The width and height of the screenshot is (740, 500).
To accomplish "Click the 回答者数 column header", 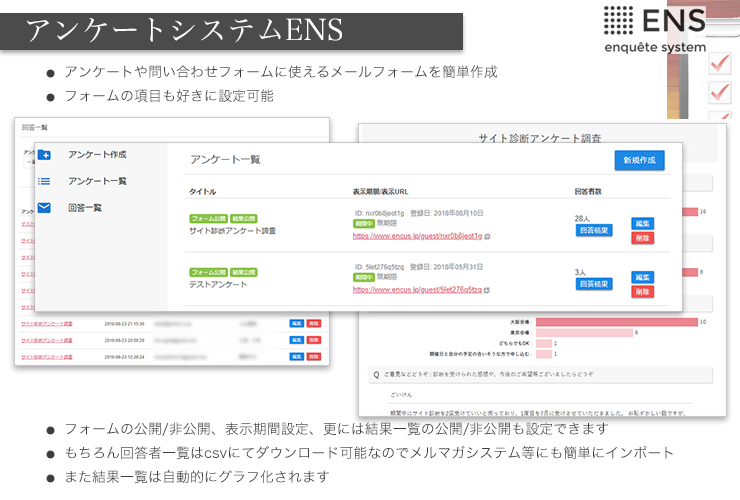I will tap(588, 191).
